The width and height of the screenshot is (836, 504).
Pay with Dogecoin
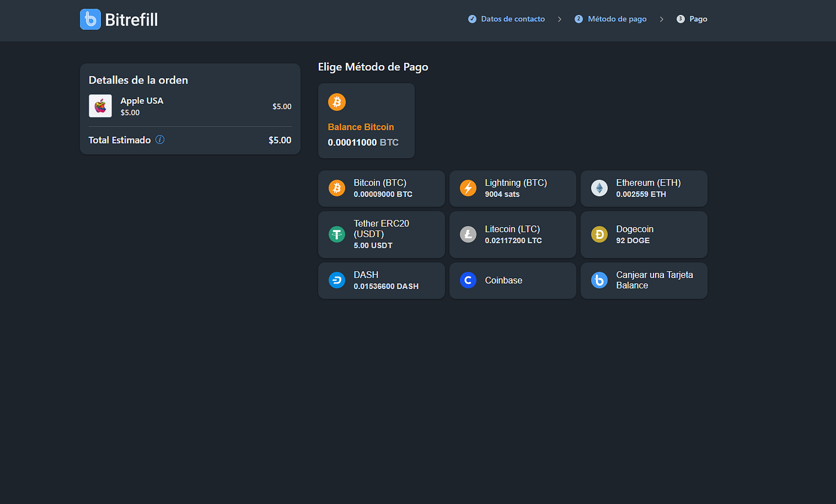pyautogui.click(x=644, y=234)
